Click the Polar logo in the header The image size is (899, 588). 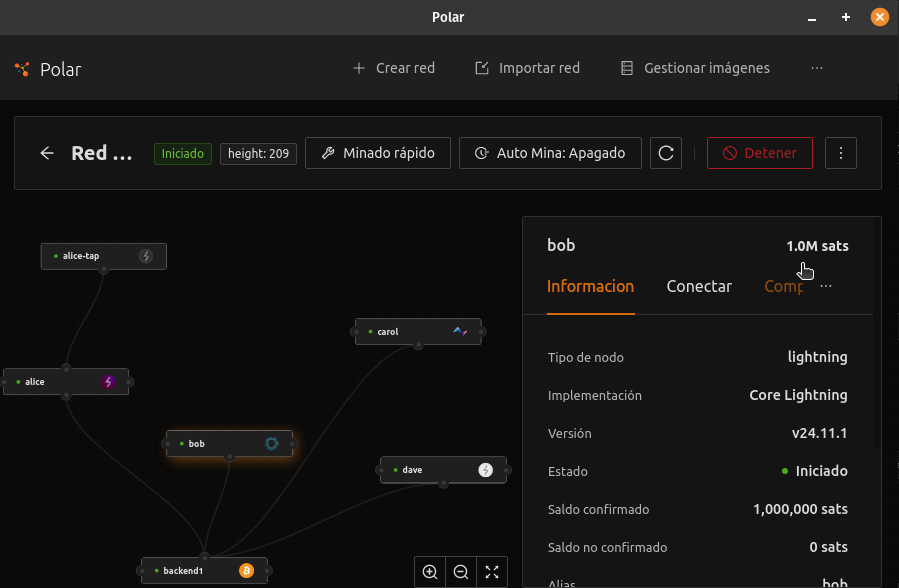click(23, 69)
